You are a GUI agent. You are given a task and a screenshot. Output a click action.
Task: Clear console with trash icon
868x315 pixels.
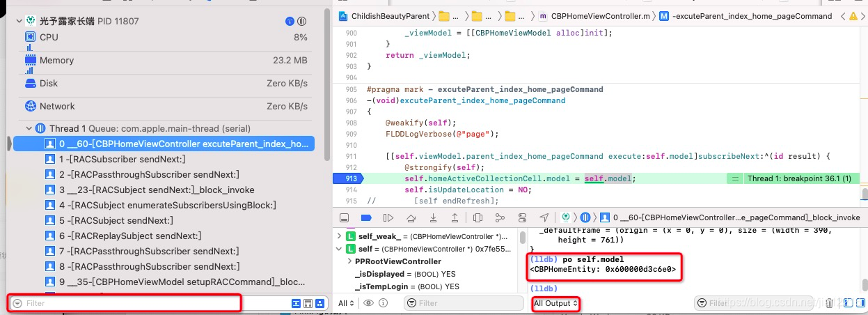coord(830,303)
